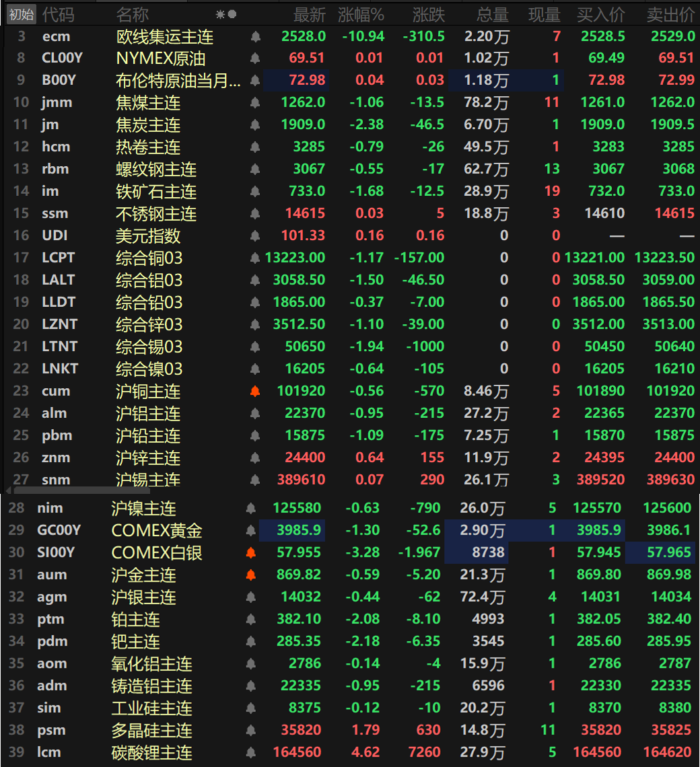Open the 布伦特原油当月 row
This screenshot has height=767, width=700.
click(x=350, y=80)
